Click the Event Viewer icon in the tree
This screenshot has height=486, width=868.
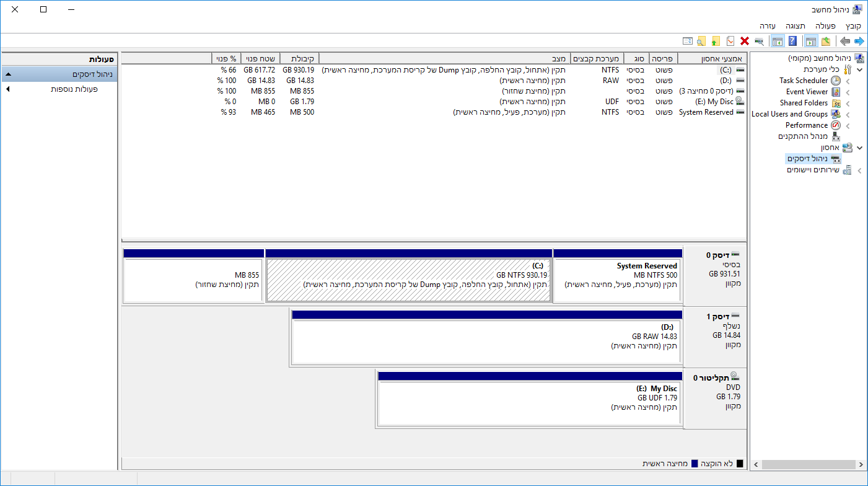(x=836, y=92)
